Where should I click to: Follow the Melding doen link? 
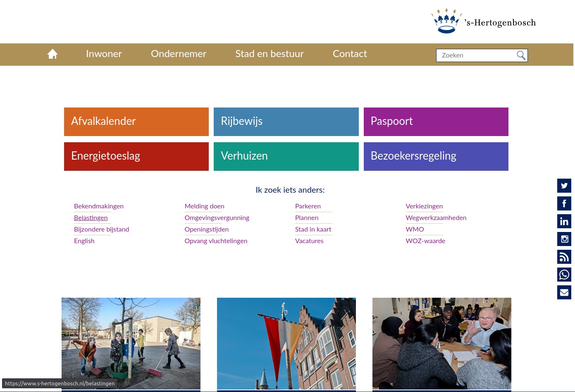pyautogui.click(x=205, y=206)
